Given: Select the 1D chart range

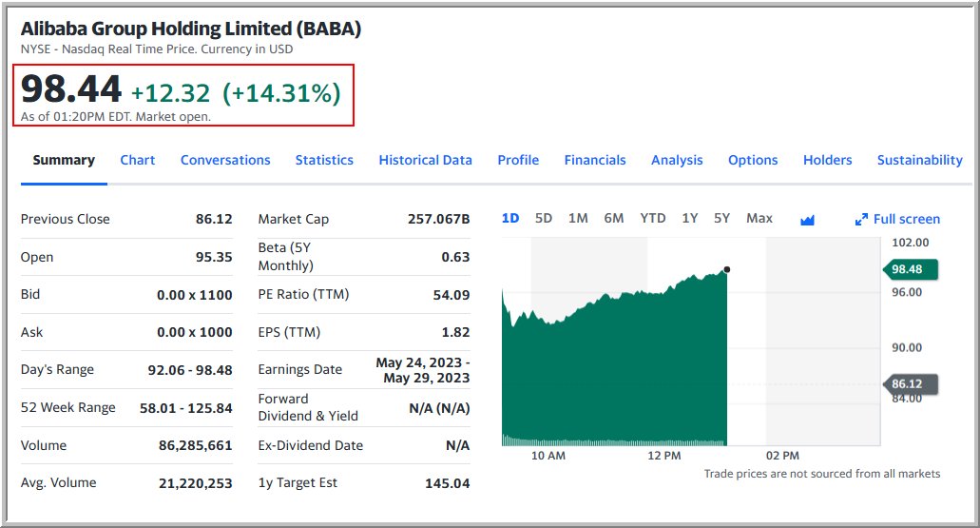Looking at the screenshot, I should point(510,218).
